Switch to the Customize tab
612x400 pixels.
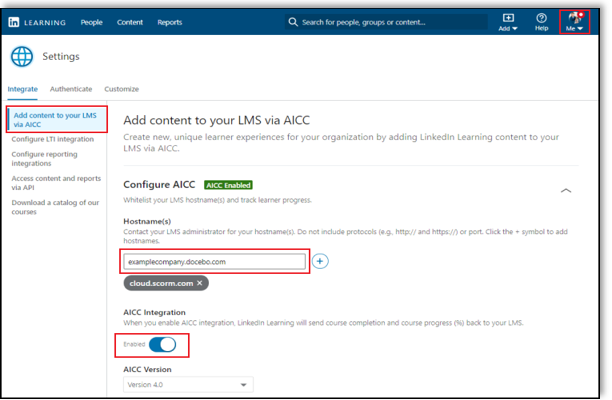coord(121,89)
